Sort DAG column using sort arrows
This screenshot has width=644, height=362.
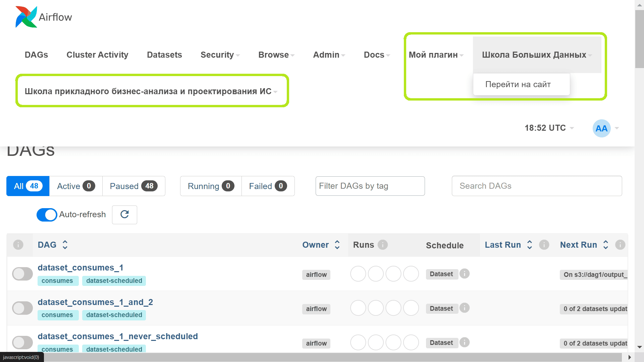tap(65, 245)
